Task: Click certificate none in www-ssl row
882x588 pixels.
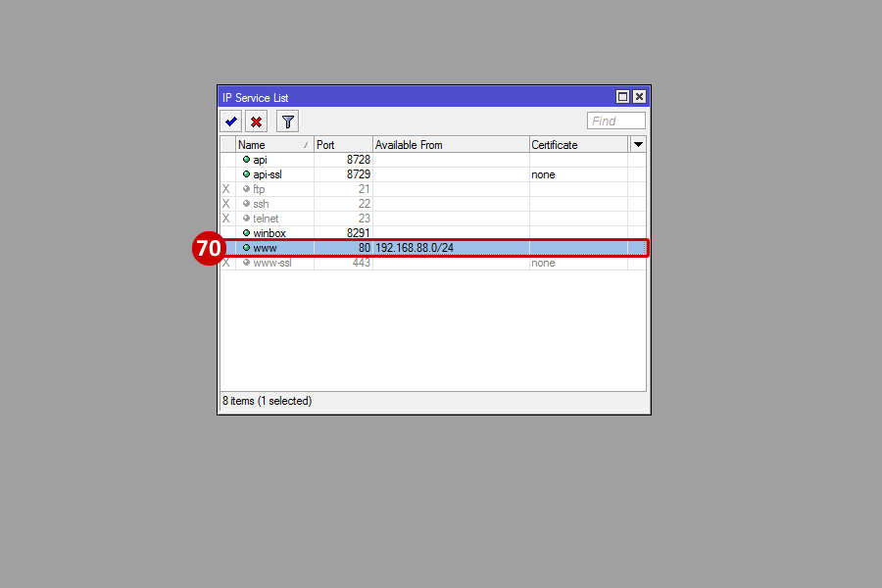Action: point(543,263)
